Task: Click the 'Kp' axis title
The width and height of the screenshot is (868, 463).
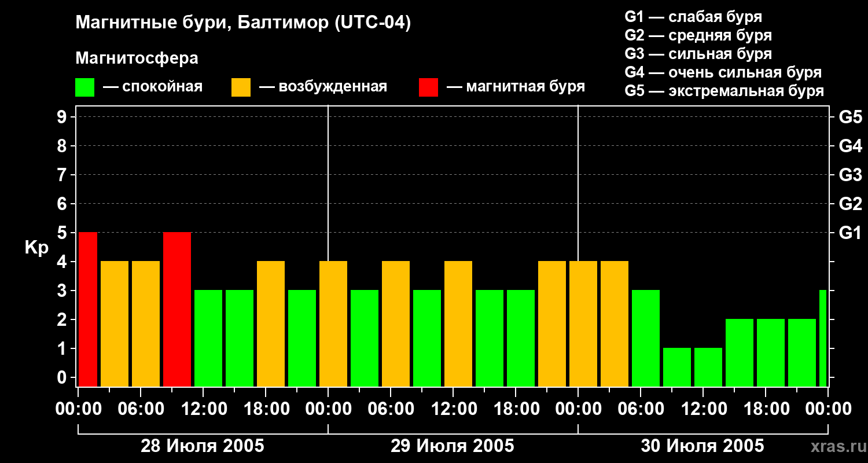Action: pos(36,247)
